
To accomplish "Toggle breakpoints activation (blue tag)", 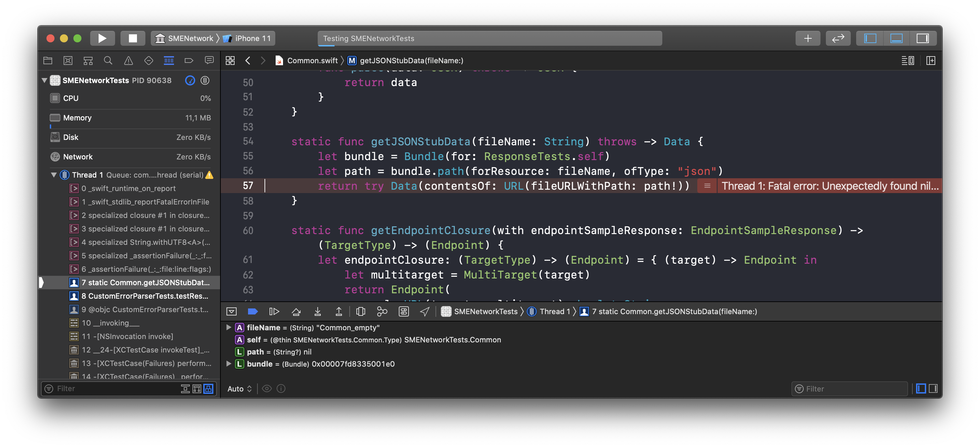I will (x=253, y=311).
